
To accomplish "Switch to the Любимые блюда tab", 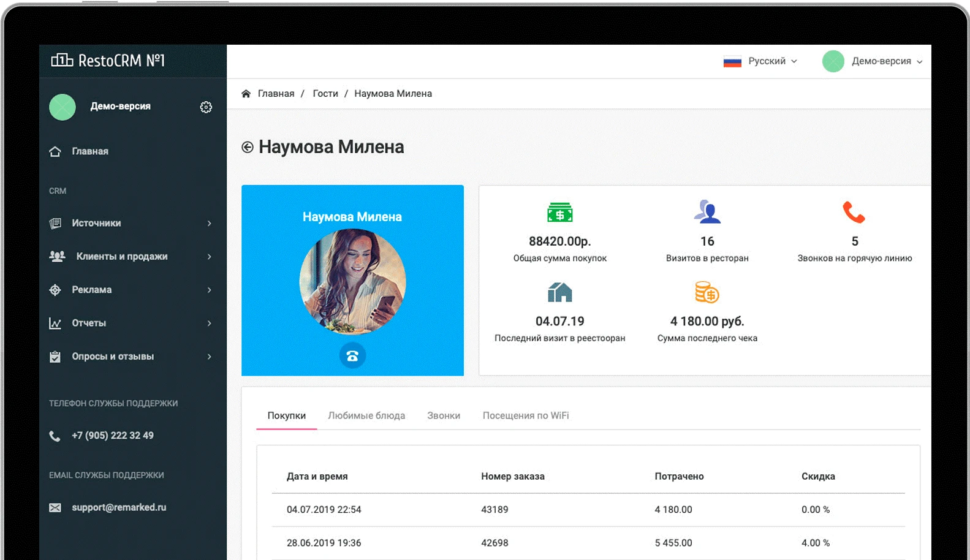I will tap(366, 415).
